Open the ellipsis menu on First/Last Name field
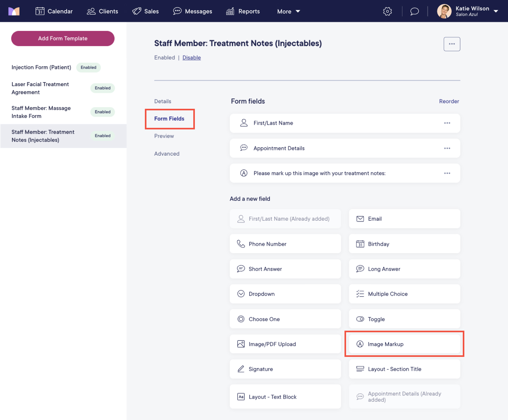Image resolution: width=508 pixels, height=420 pixels. [447, 123]
